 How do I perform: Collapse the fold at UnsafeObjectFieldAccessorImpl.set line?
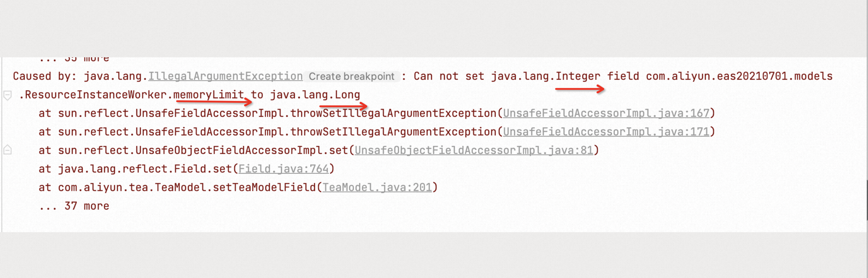(8, 150)
